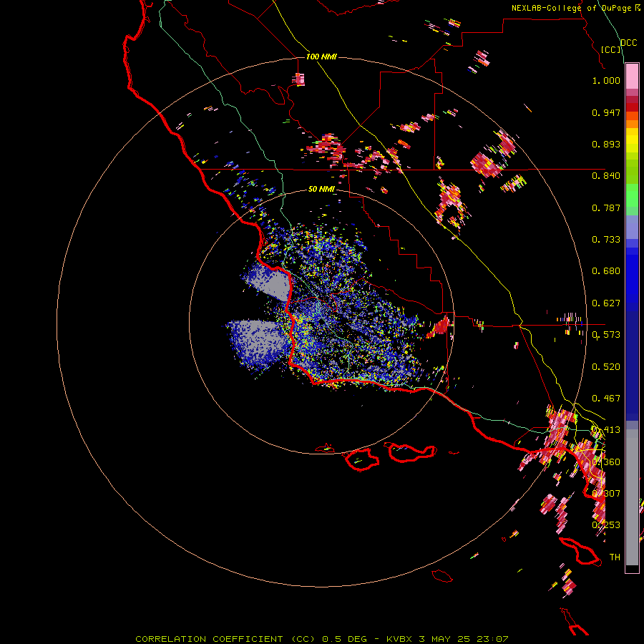Click the 0.840 scale value
The height and width of the screenshot is (644, 644).
[x=606, y=176]
